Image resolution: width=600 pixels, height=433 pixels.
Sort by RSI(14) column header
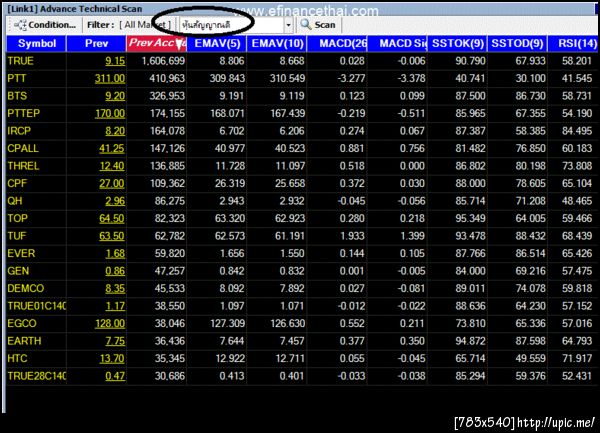pyautogui.click(x=573, y=43)
